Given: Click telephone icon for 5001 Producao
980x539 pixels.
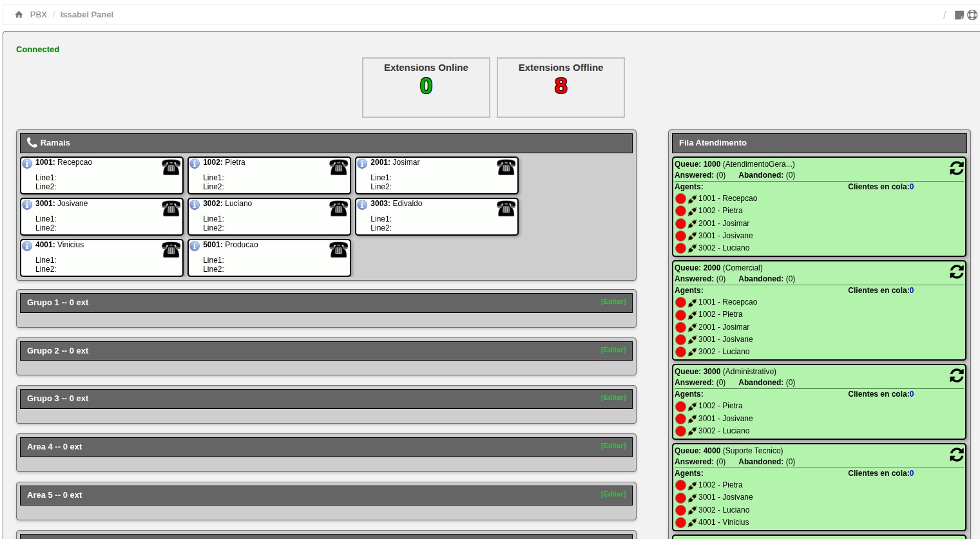Looking at the screenshot, I should (338, 250).
